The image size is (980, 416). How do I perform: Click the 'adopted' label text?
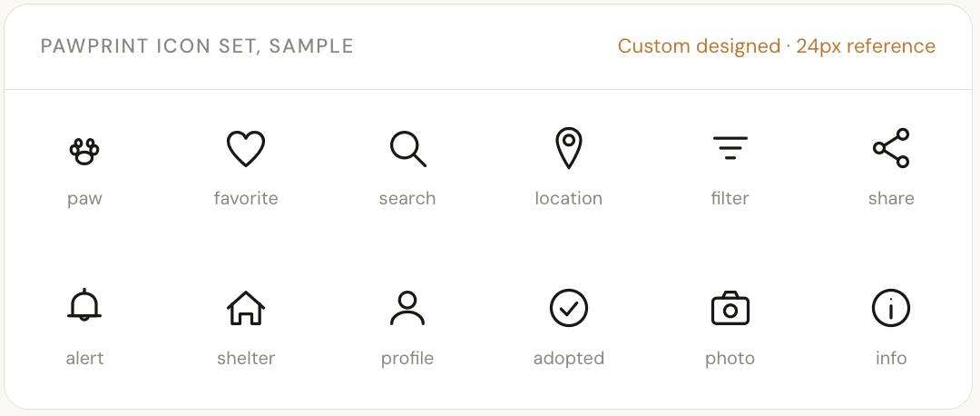coord(569,359)
